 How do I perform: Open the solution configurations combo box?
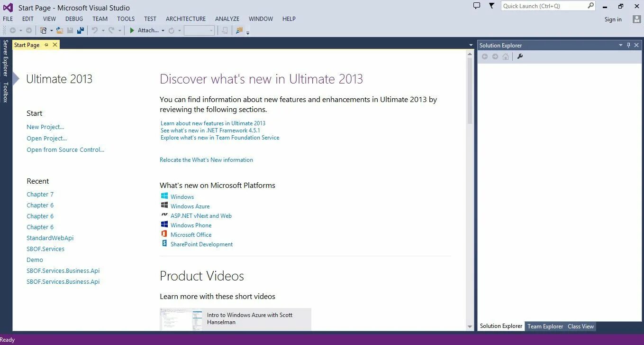199,30
